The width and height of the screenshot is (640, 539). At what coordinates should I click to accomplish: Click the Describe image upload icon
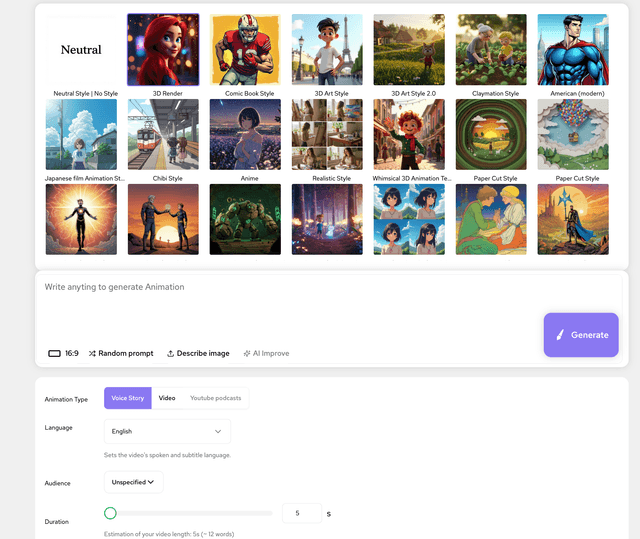point(170,353)
